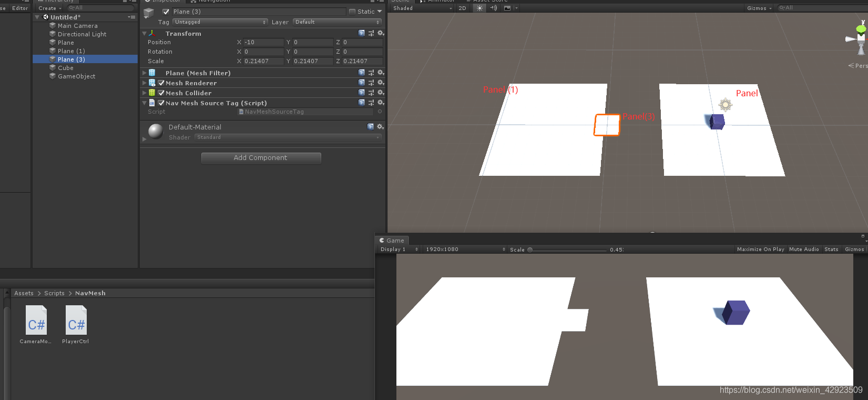
Task: Open the Static flags dropdown arrow
Action: coord(380,12)
